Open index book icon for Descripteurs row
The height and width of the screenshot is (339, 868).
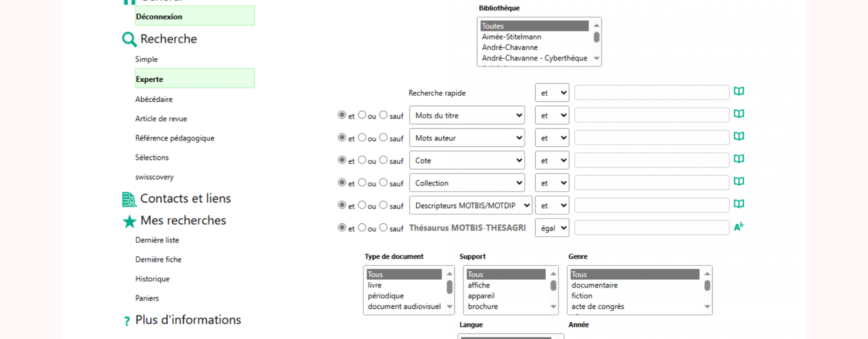pyautogui.click(x=739, y=204)
